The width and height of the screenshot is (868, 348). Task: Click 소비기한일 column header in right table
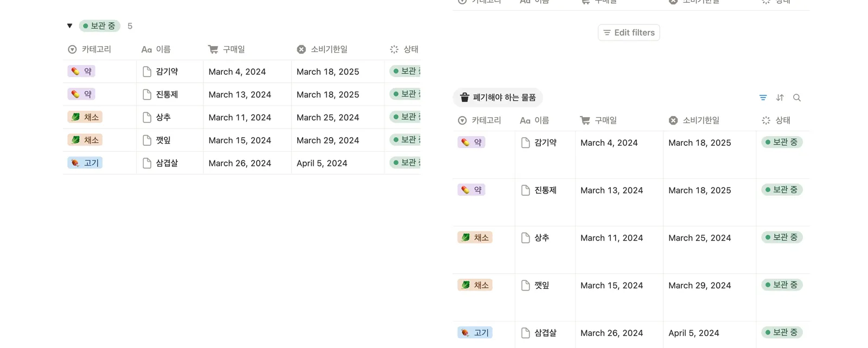coord(694,120)
